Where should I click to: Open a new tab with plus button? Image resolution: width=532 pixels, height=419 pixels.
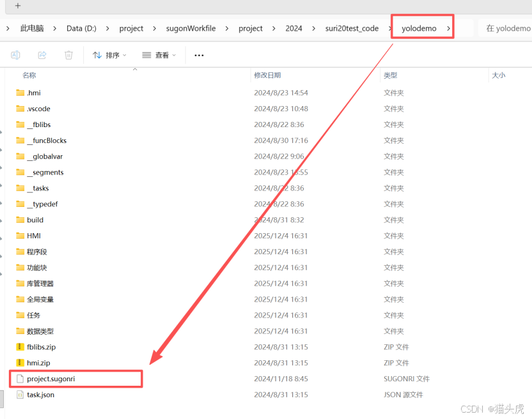pos(18,6)
